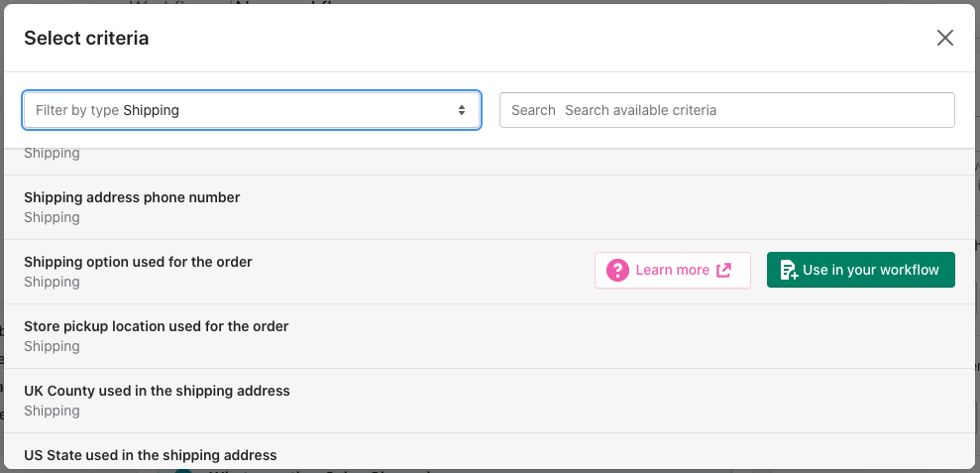
Task: Click Use in your workflow button
Action: pyautogui.click(x=861, y=271)
